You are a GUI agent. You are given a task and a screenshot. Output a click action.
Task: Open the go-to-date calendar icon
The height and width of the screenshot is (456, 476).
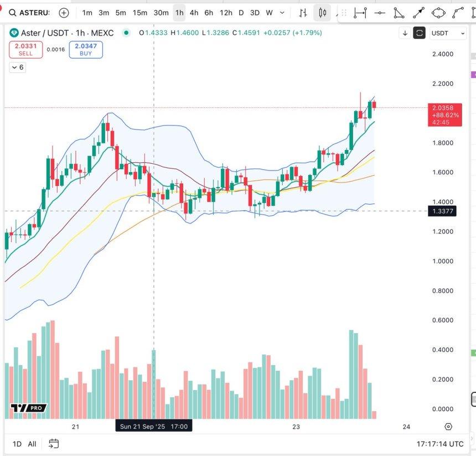54,443
